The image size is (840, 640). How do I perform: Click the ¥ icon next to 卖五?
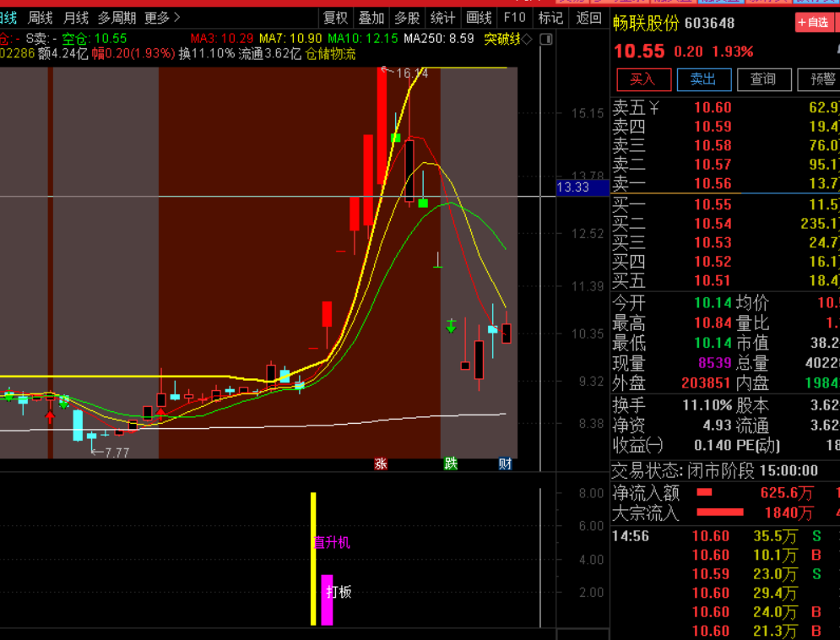653,107
